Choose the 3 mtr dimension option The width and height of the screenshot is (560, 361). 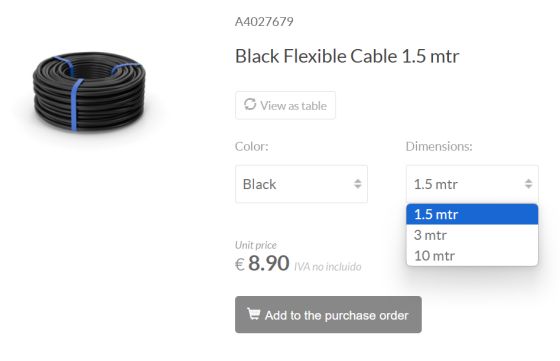[x=472, y=235]
